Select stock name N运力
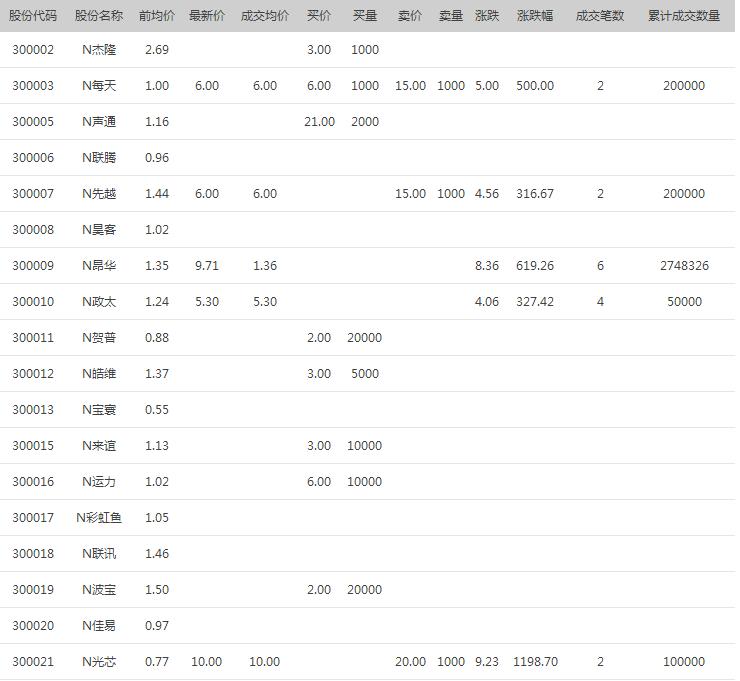 coord(99,482)
